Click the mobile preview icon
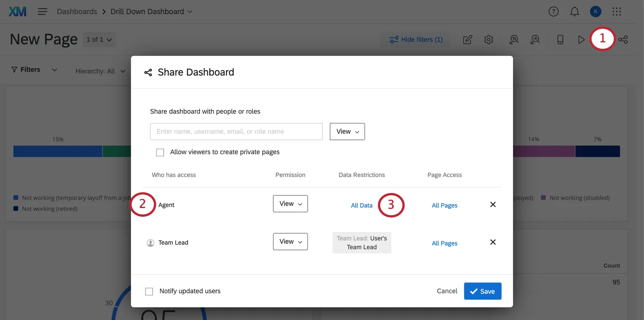644x320 pixels. (560, 40)
